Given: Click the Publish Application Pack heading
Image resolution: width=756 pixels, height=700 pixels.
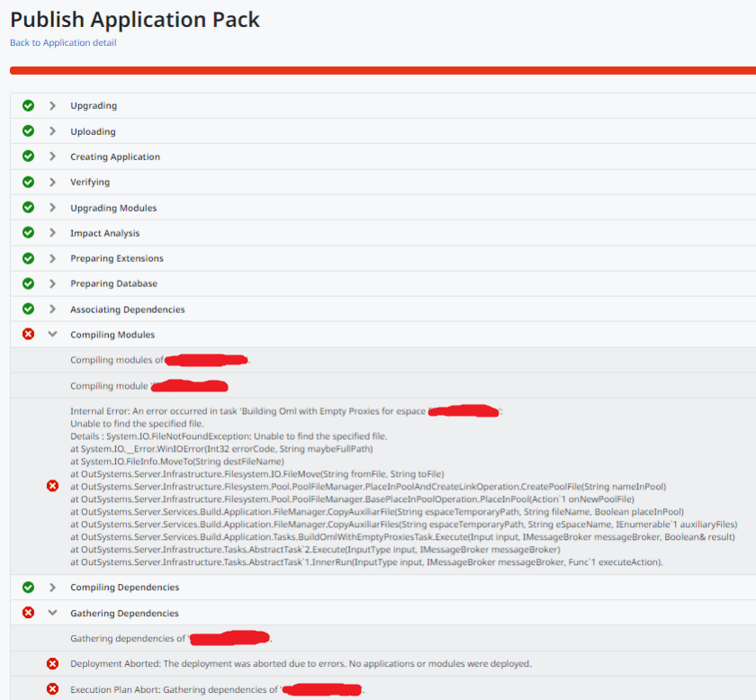Looking at the screenshot, I should click(135, 18).
